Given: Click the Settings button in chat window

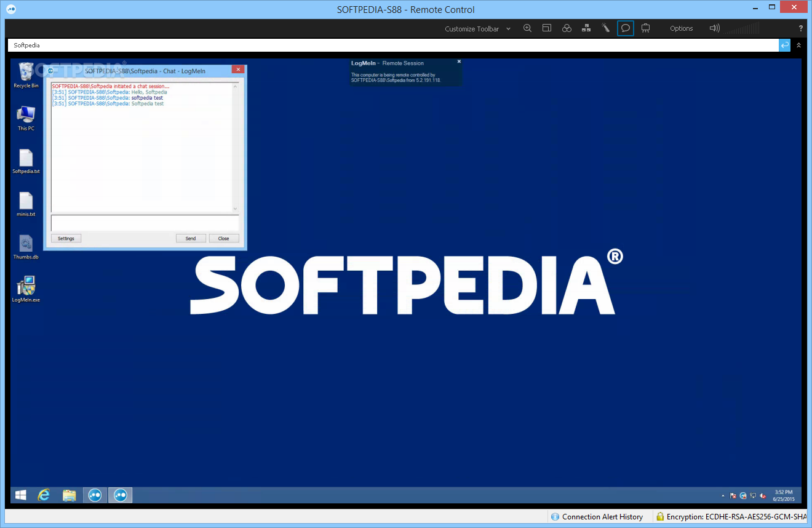Looking at the screenshot, I should point(66,238).
